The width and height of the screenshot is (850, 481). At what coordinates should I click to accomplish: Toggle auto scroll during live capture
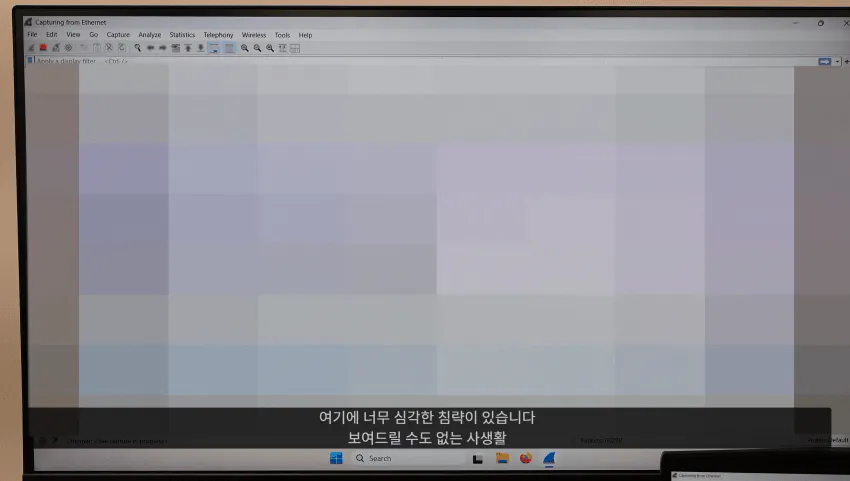click(214, 48)
